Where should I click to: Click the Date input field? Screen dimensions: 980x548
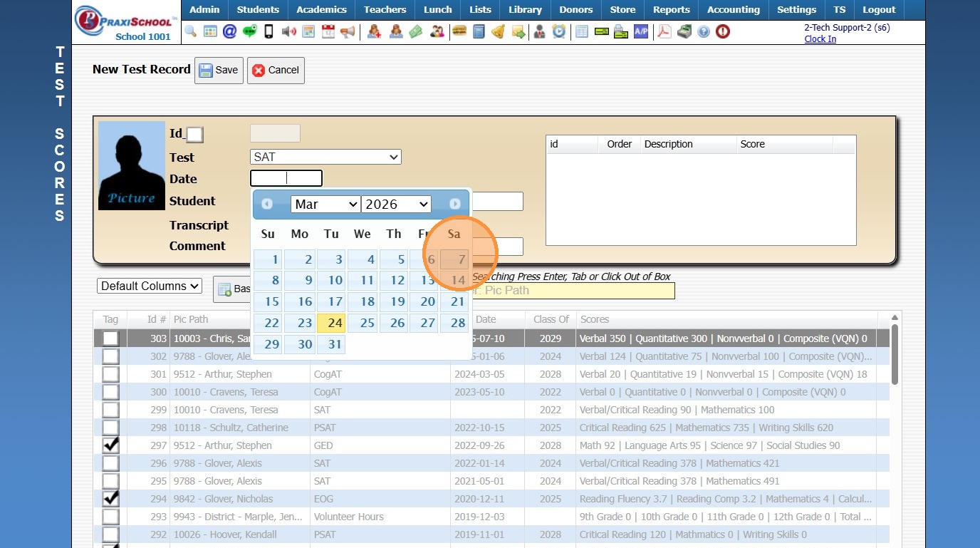[286, 178]
